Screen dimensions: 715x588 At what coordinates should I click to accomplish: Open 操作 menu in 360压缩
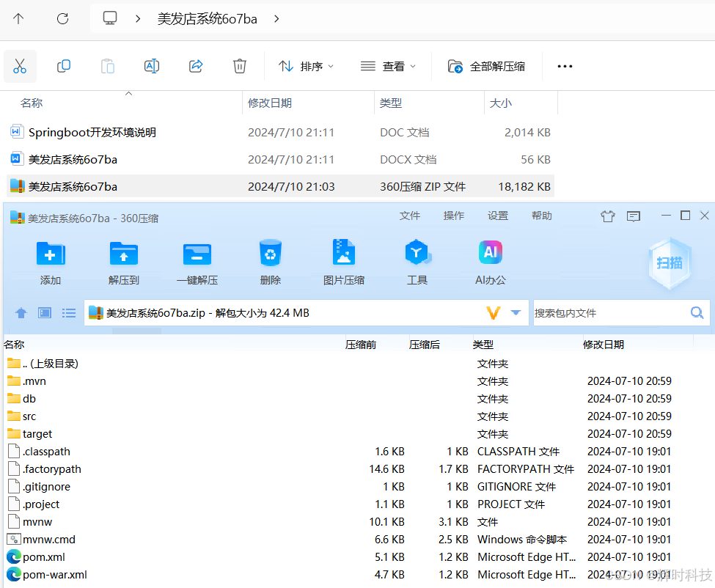[454, 216]
